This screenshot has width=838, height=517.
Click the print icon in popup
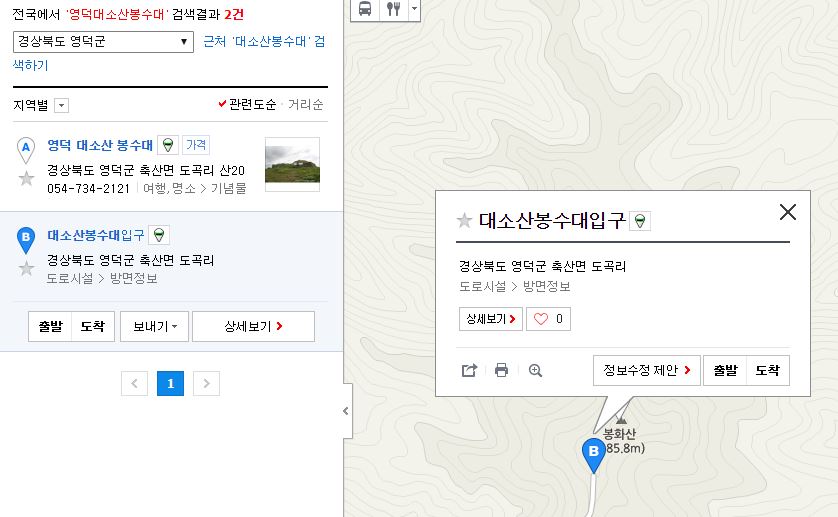[x=502, y=370]
